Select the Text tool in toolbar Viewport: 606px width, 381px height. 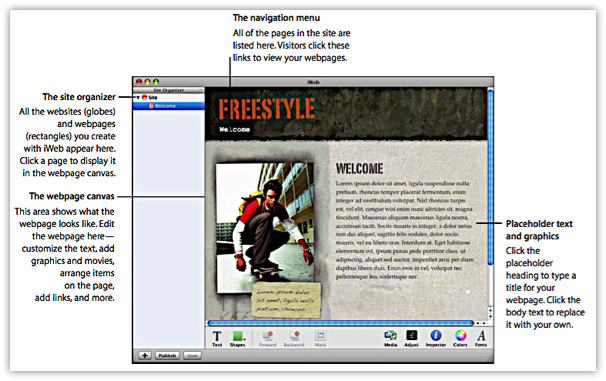[x=217, y=338]
